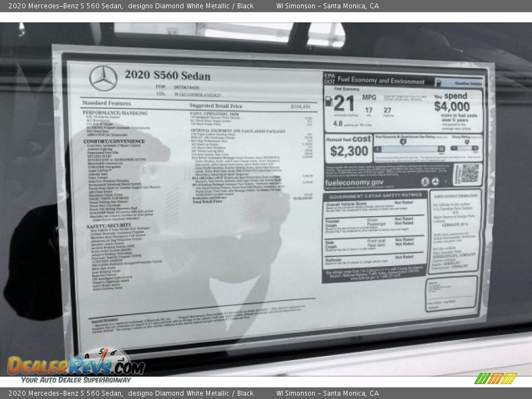The height and width of the screenshot is (399, 532).
Task: Click the '2020 S560 Sedan' heading
Action: 167,75
